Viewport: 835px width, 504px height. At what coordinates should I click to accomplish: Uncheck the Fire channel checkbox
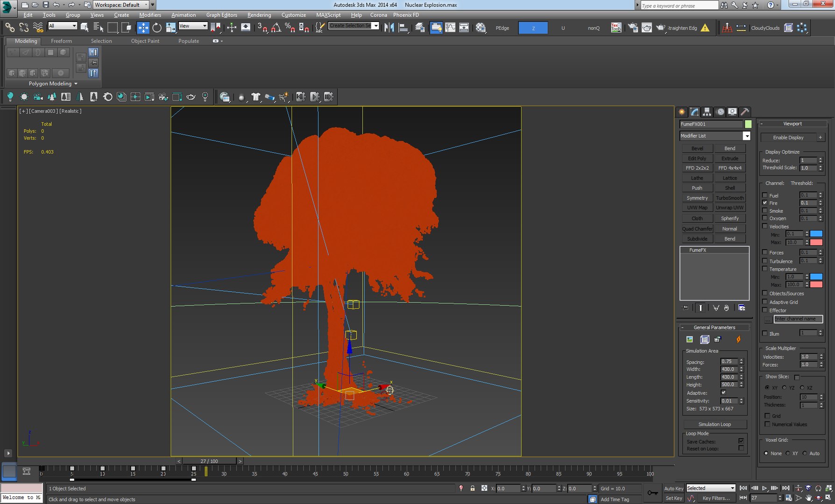tap(765, 203)
